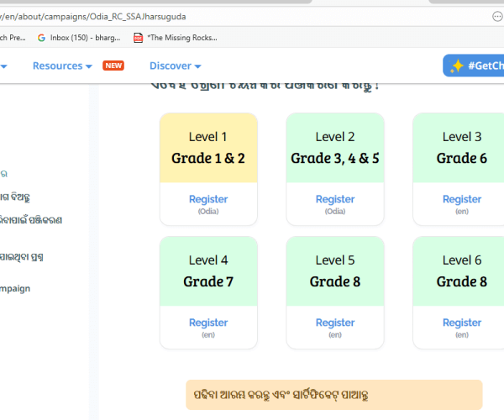
Task: Click the icon at the address bar's right edge
Action: 496,16
